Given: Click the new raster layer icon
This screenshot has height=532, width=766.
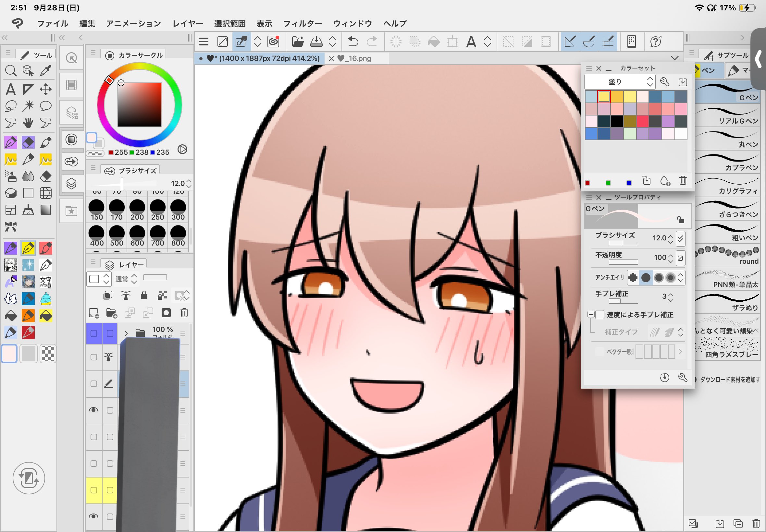Looking at the screenshot, I should (94, 313).
